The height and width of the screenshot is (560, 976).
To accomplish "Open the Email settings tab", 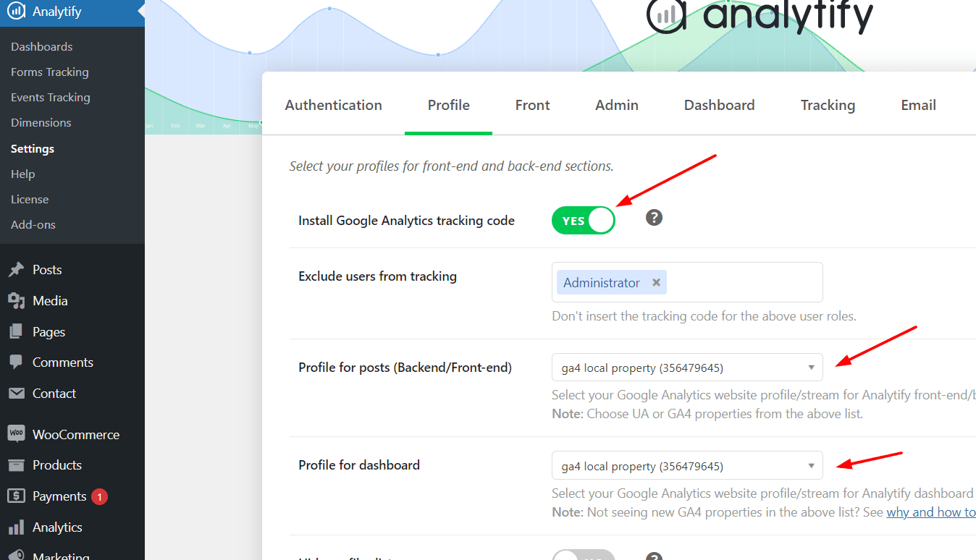I will 918,105.
